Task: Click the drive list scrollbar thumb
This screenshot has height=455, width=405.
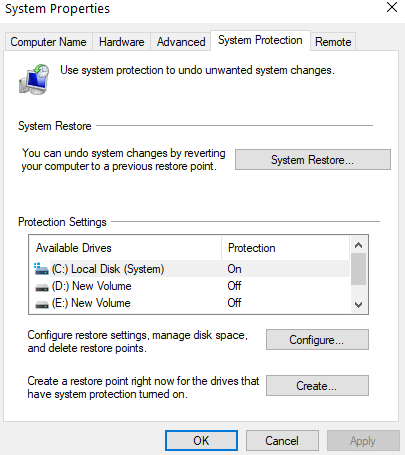Action: [359, 269]
